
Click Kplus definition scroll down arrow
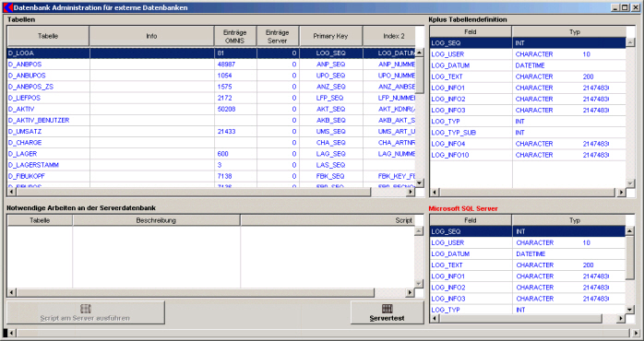630,183
